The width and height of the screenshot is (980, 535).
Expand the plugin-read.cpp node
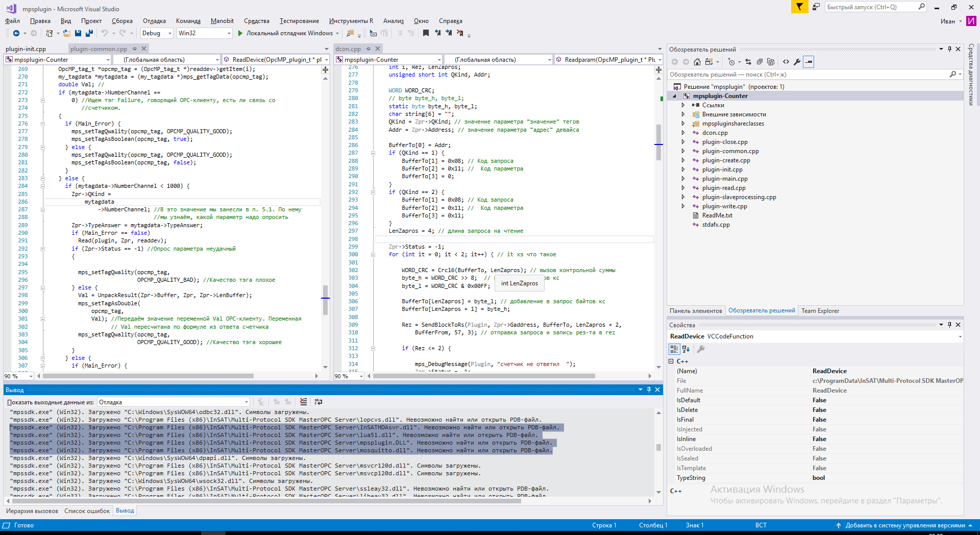click(683, 188)
